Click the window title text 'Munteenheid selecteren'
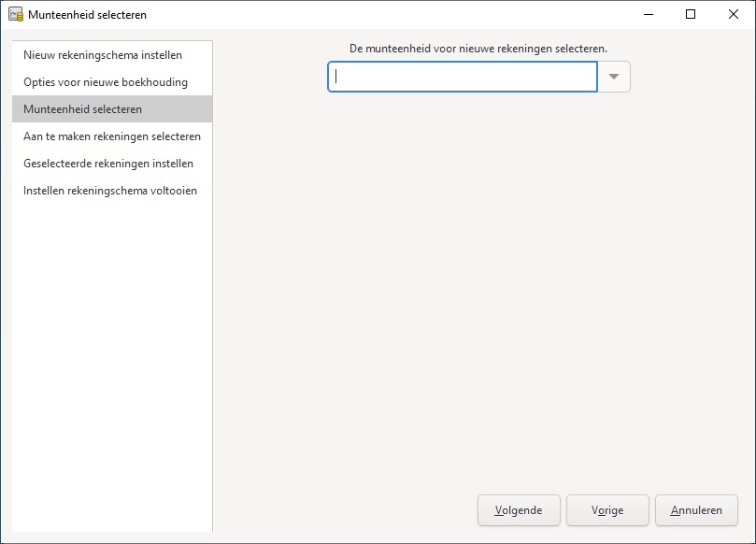This screenshot has width=756, height=544. 87,15
